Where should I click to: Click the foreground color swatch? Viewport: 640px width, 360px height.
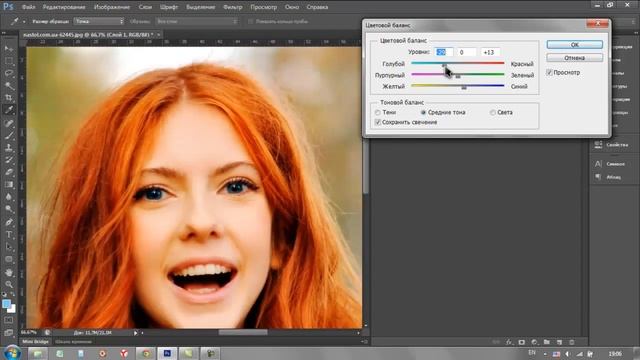[6, 304]
